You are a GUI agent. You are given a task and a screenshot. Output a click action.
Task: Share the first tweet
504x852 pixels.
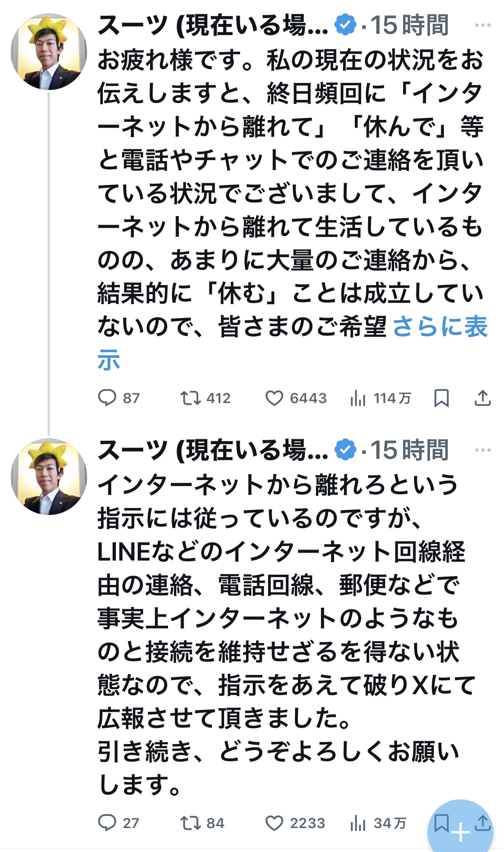tap(482, 398)
